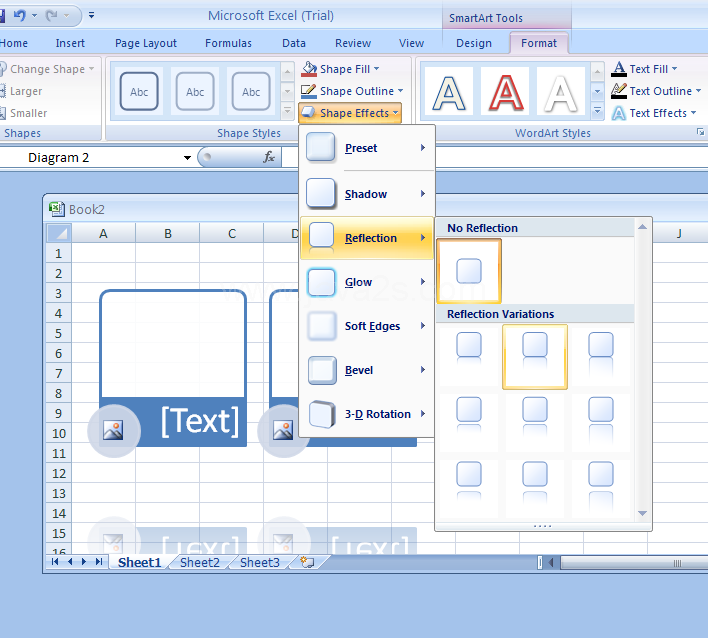Open the Insert ribbon tab
Screen dimensions: 708x638
click(x=70, y=43)
